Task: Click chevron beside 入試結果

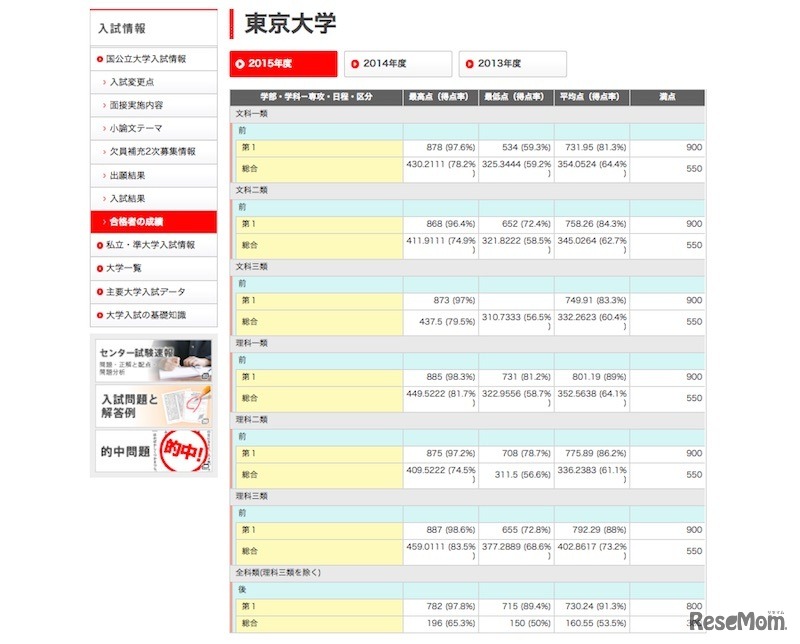Action: (x=105, y=199)
